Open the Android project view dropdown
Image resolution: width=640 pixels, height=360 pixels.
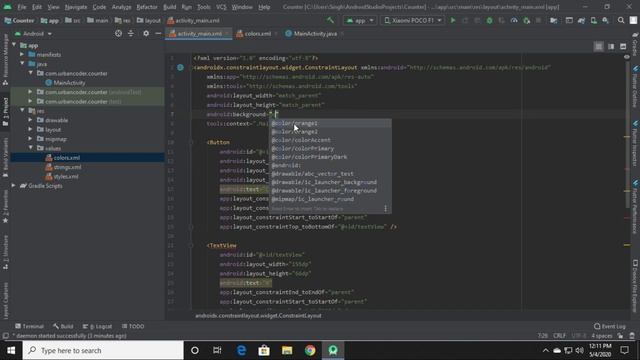click(33, 33)
